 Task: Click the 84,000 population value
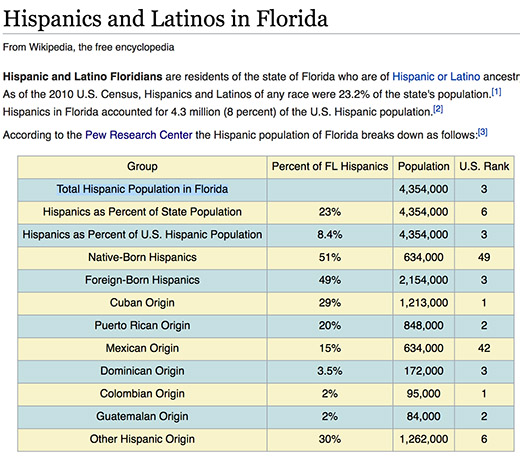[423, 416]
